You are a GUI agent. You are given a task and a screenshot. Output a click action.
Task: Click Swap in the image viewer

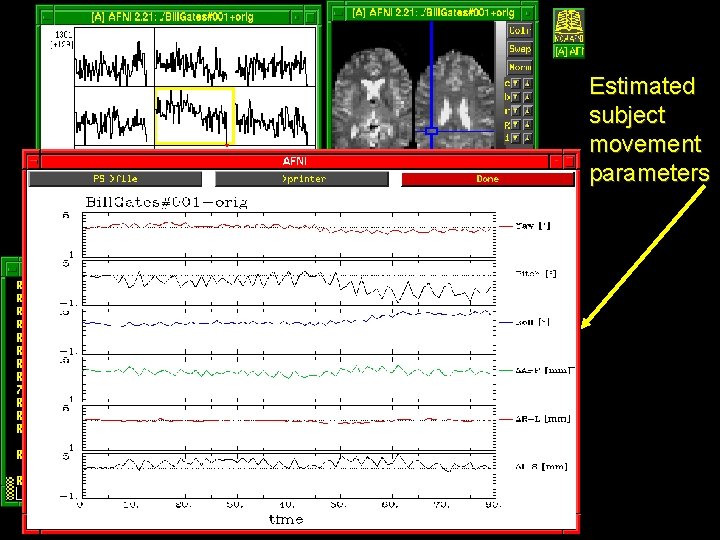coord(519,49)
